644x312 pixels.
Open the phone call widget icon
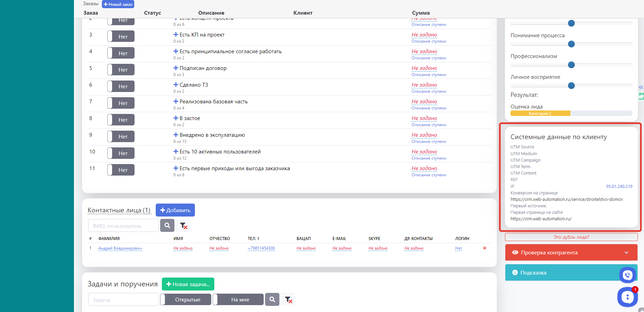point(627,275)
